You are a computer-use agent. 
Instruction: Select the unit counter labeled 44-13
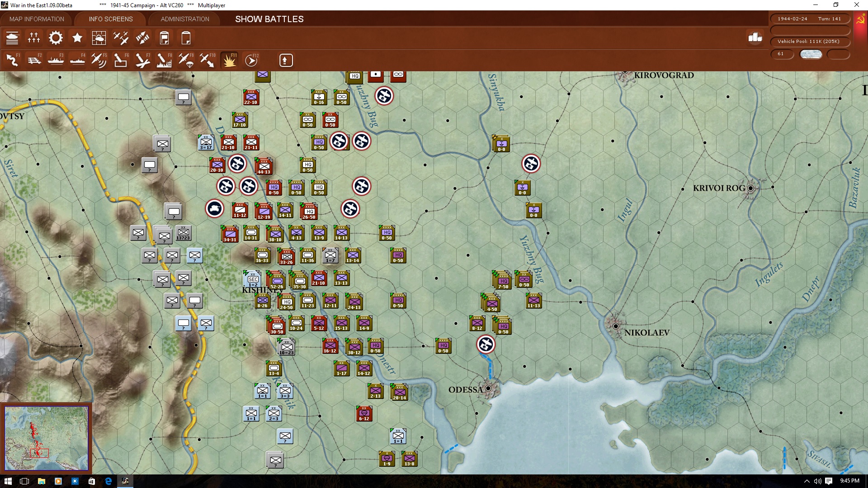(x=264, y=166)
